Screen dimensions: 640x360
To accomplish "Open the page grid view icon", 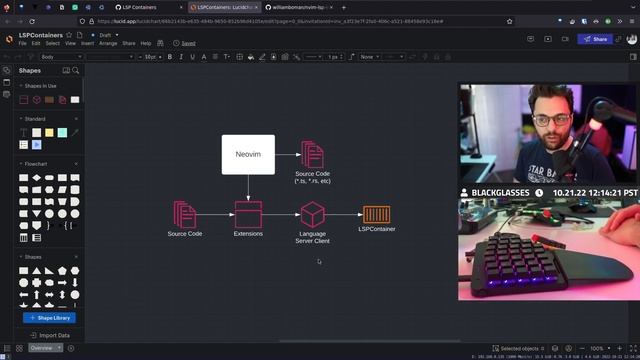I will tap(19, 348).
